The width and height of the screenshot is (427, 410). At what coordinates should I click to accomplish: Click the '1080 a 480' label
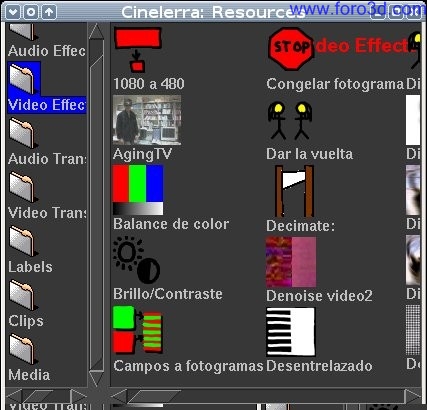coord(149,84)
